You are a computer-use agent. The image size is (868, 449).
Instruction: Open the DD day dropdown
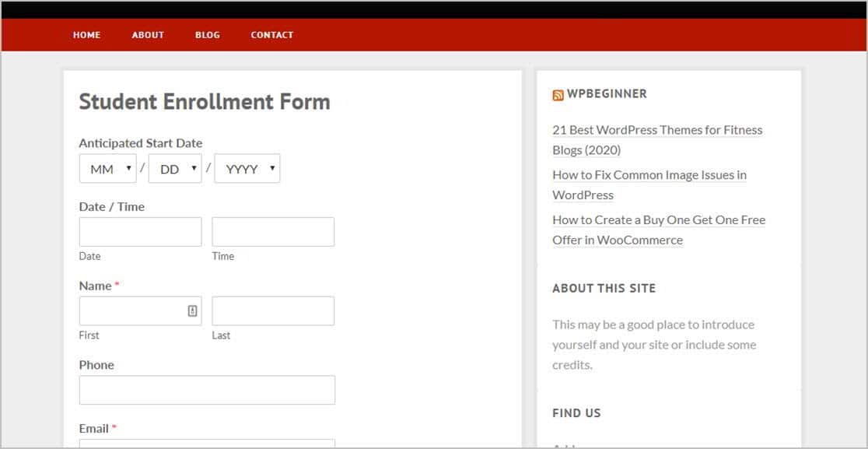(x=174, y=168)
